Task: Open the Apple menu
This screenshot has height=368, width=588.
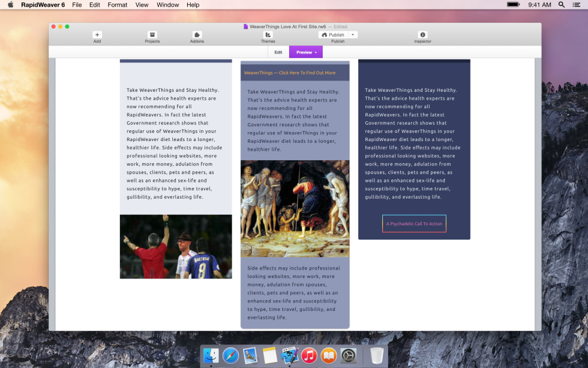Action: (x=11, y=5)
